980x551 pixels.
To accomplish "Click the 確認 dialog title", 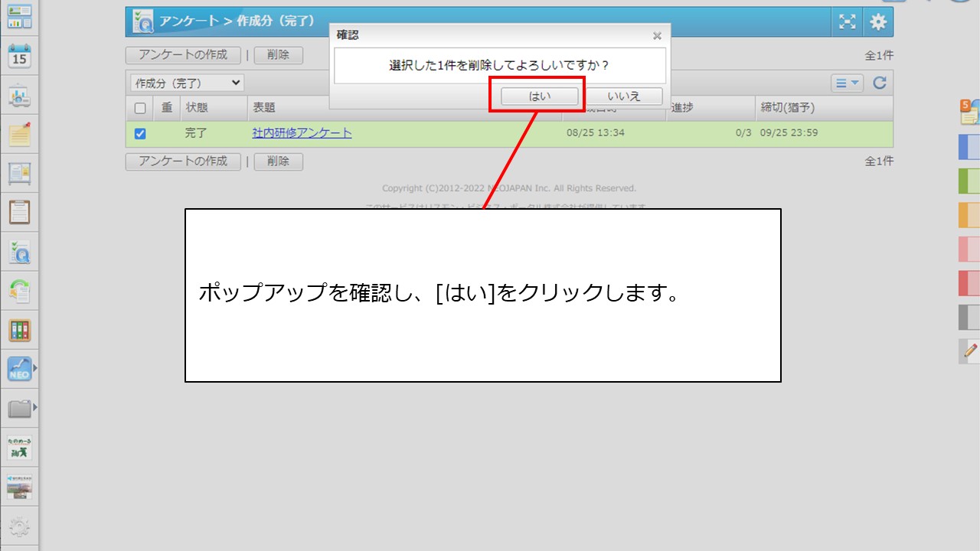I will point(348,35).
